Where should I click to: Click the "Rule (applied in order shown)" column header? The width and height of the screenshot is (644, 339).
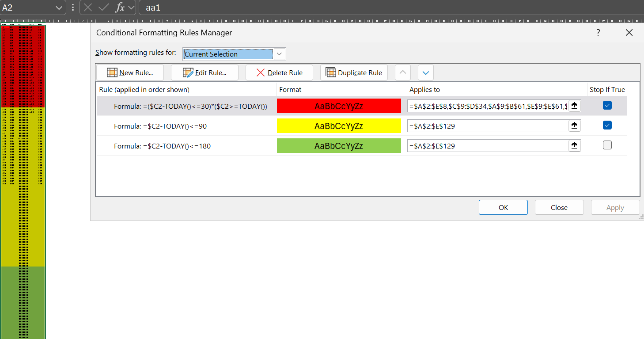tap(144, 89)
